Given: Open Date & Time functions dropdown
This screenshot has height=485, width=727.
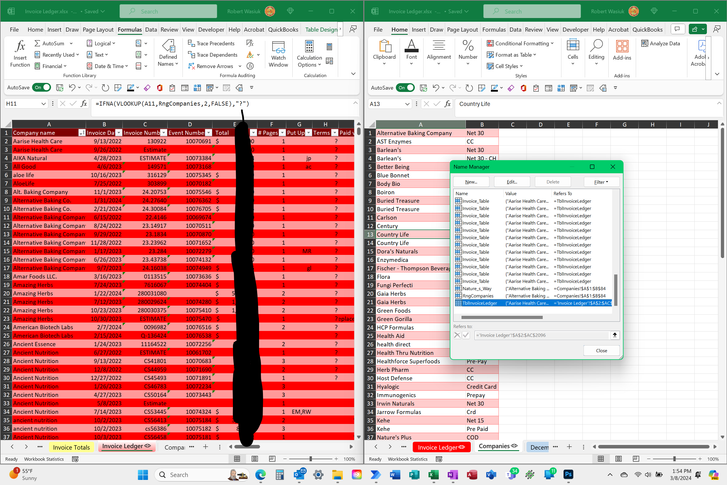Looking at the screenshot, I should click(107, 66).
